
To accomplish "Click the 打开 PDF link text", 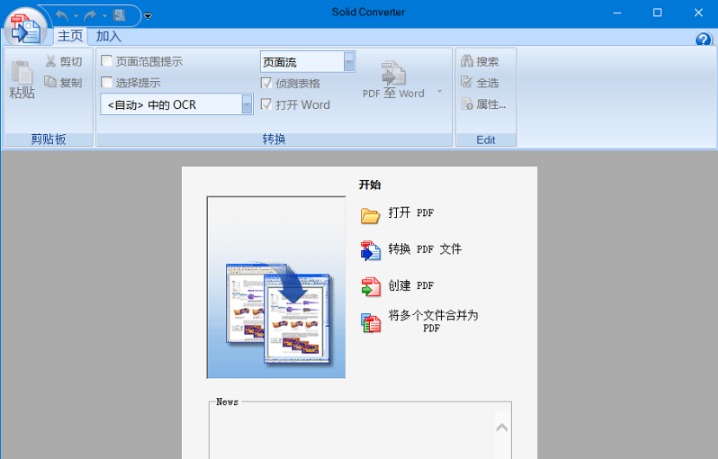I will pos(411,213).
